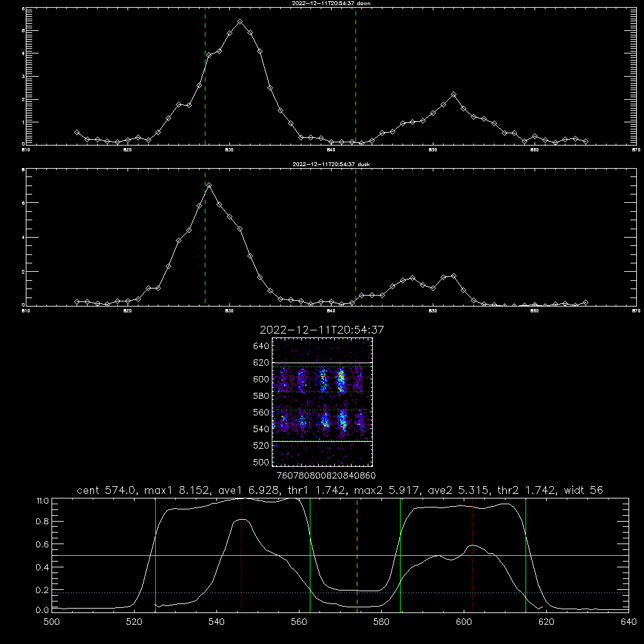
Task: Click the y-axis label 0.6 on bottom plot
Action: click(43, 544)
